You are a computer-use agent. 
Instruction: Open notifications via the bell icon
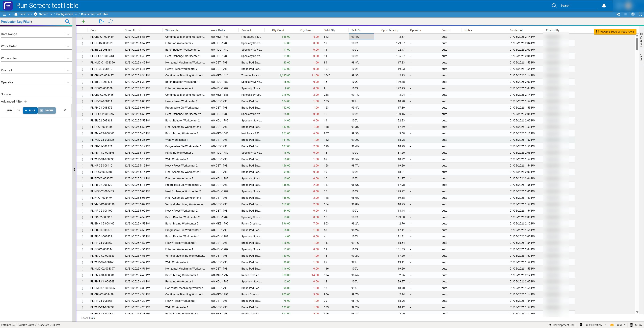(x=604, y=6)
